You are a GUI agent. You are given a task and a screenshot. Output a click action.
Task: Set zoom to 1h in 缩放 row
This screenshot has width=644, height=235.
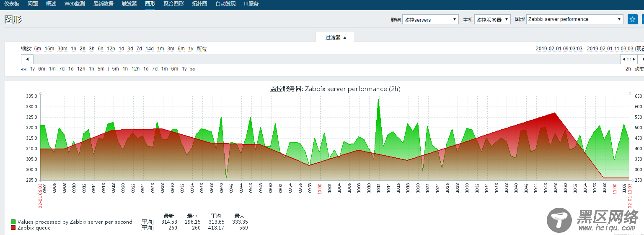pyautogui.click(x=73, y=49)
